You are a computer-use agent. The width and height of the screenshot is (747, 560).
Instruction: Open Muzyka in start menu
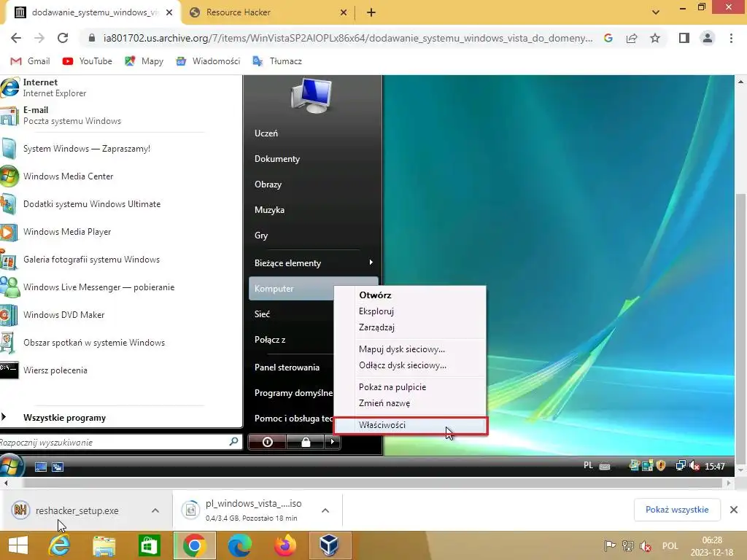(269, 210)
